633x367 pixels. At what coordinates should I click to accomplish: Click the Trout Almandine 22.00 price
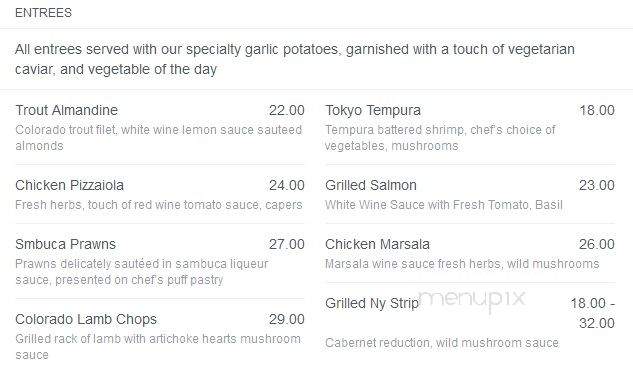pos(287,110)
